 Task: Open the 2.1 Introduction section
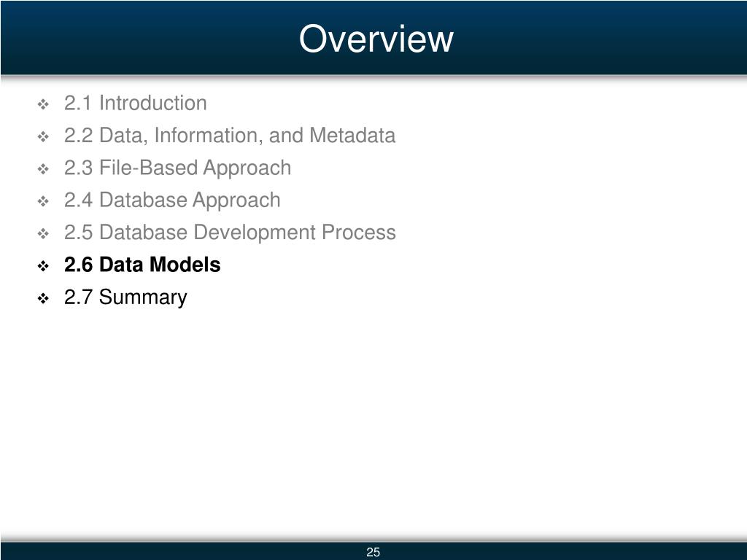135,103
